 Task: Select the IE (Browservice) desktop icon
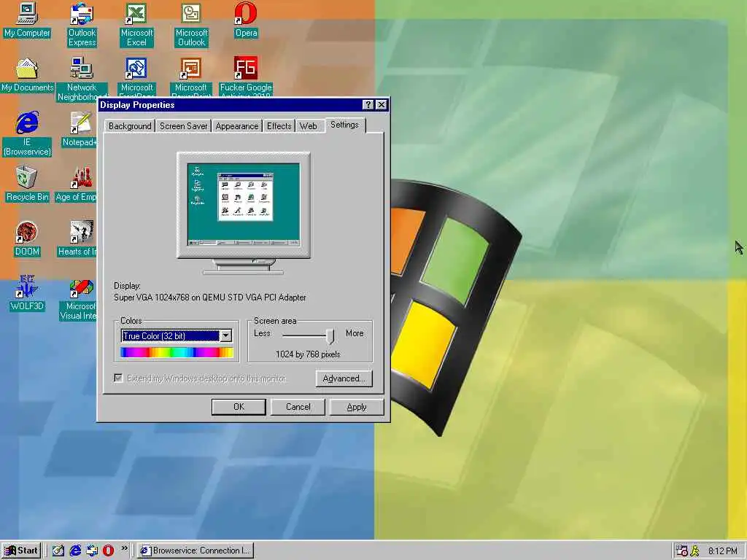click(x=27, y=134)
